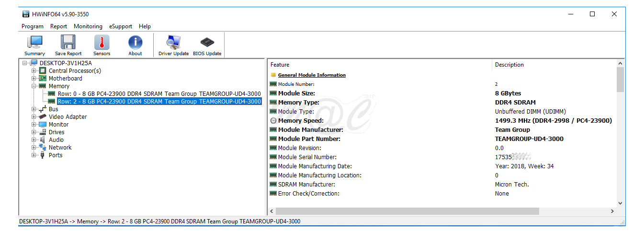Click the Network node icon
The height and width of the screenshot is (233, 644).
click(x=43, y=147)
